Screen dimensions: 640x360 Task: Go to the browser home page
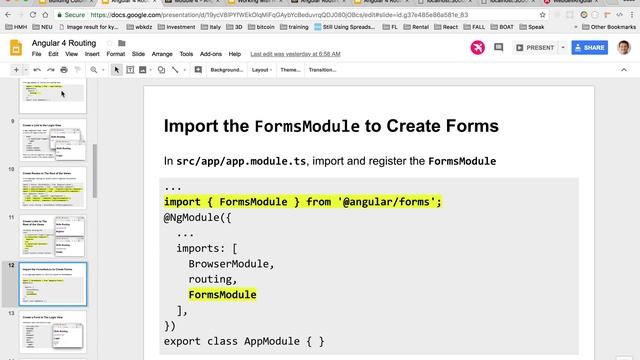(x=45, y=15)
